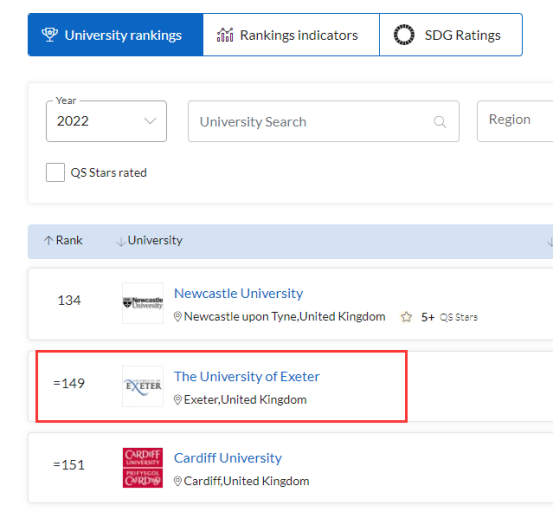Click the location pin beside Cardiff,United Kingdom
The width and height of the screenshot is (554, 512).
pyautogui.click(x=178, y=481)
